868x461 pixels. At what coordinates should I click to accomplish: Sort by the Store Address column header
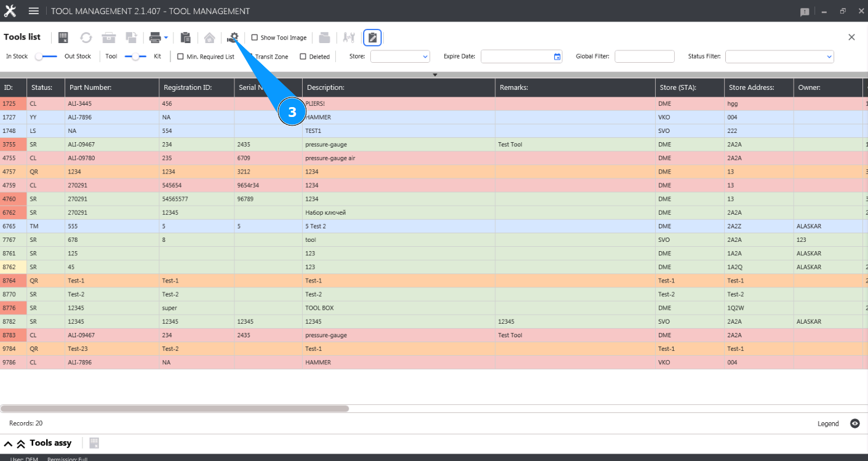coord(759,87)
